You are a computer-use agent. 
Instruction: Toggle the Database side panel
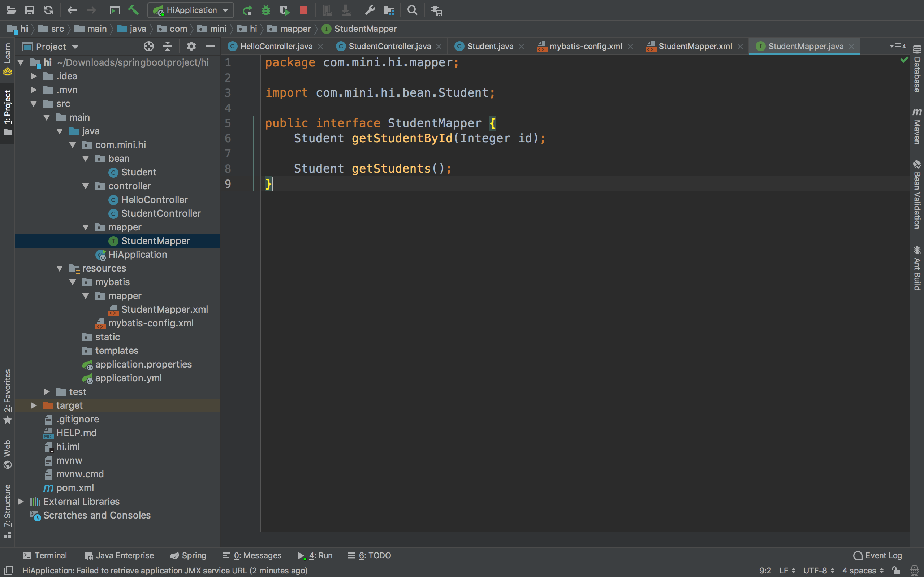point(917,69)
